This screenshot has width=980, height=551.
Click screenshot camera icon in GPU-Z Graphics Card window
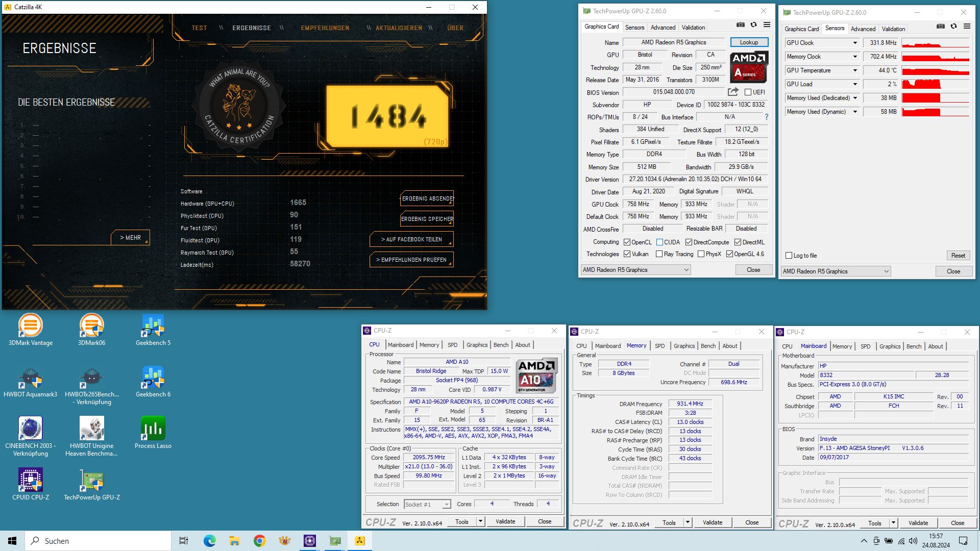741,24
